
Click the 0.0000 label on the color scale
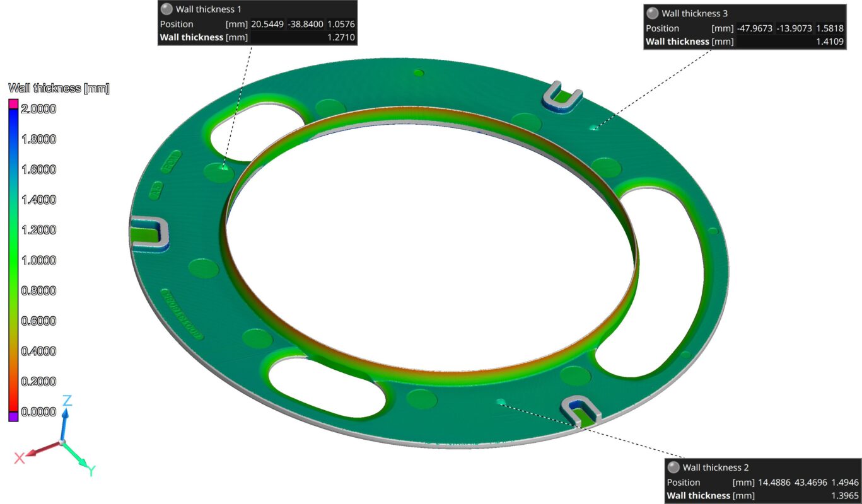(39, 411)
